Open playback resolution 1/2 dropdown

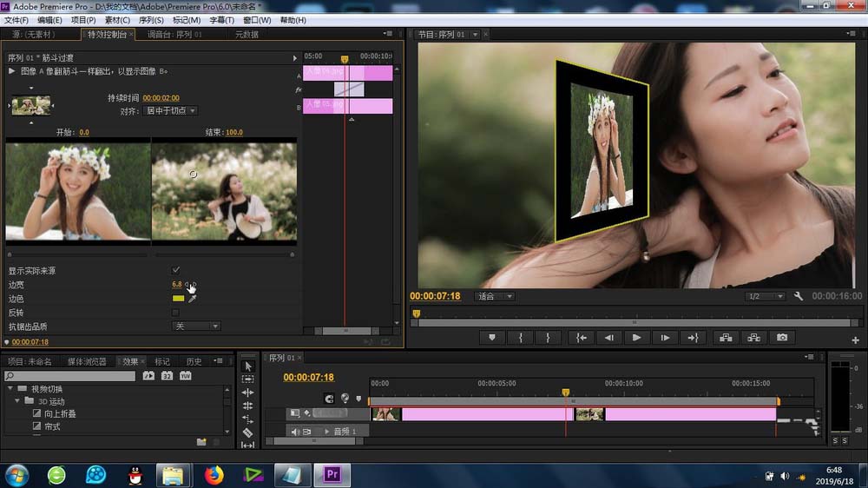coord(765,296)
